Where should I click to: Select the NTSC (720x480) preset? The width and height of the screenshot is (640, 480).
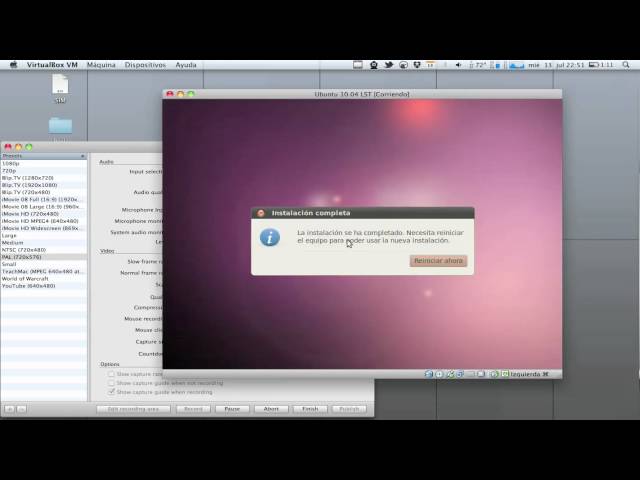[44, 250]
